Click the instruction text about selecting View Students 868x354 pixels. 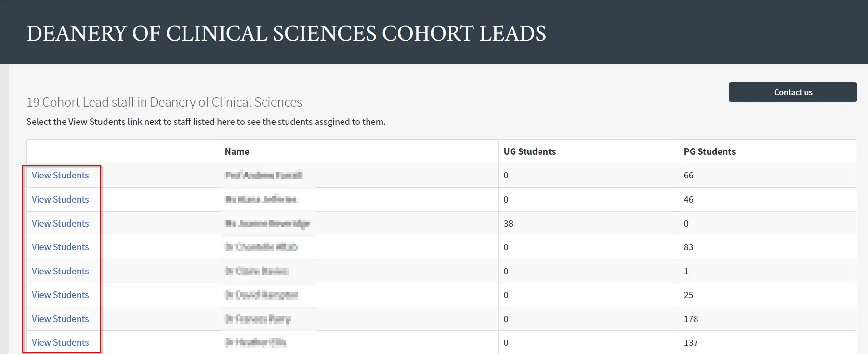tap(206, 122)
